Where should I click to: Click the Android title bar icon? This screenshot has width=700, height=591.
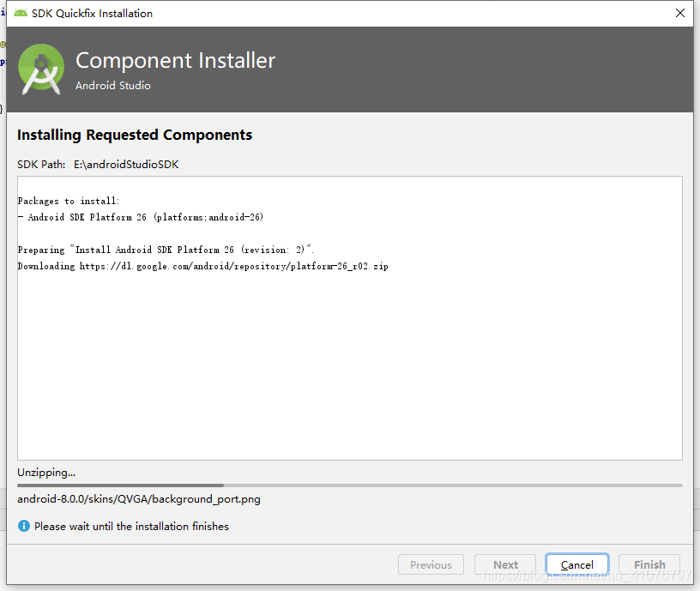(x=21, y=13)
